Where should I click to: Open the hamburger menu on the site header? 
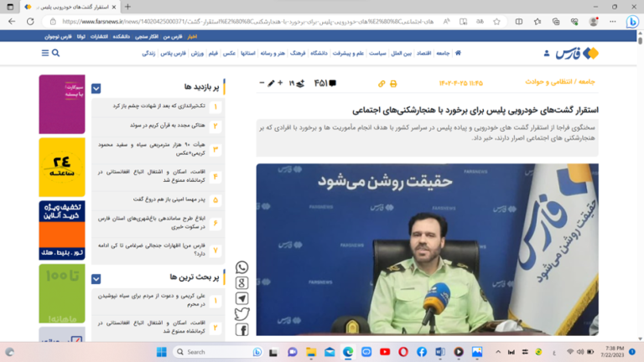[x=45, y=53]
